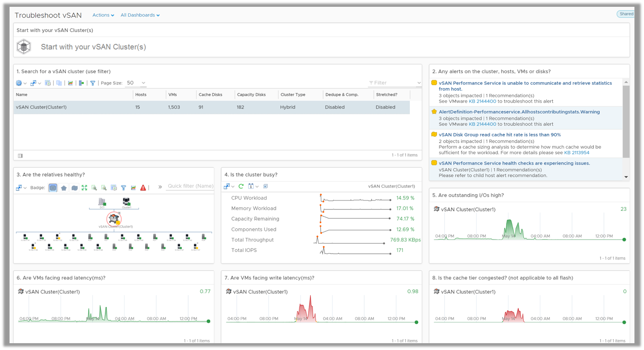Image resolution: width=644 pixels, height=350 pixels.
Task: Toggle the first Badge button in relatives panel
Action: click(53, 188)
